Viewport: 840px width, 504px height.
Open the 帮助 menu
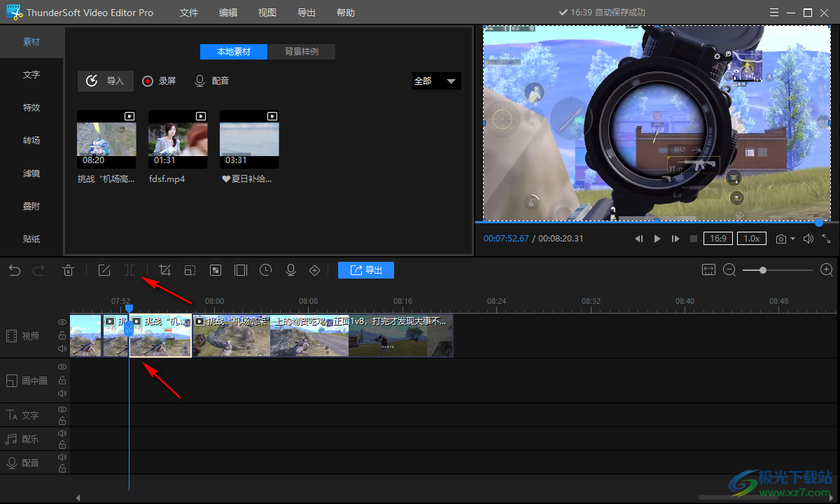346,13
